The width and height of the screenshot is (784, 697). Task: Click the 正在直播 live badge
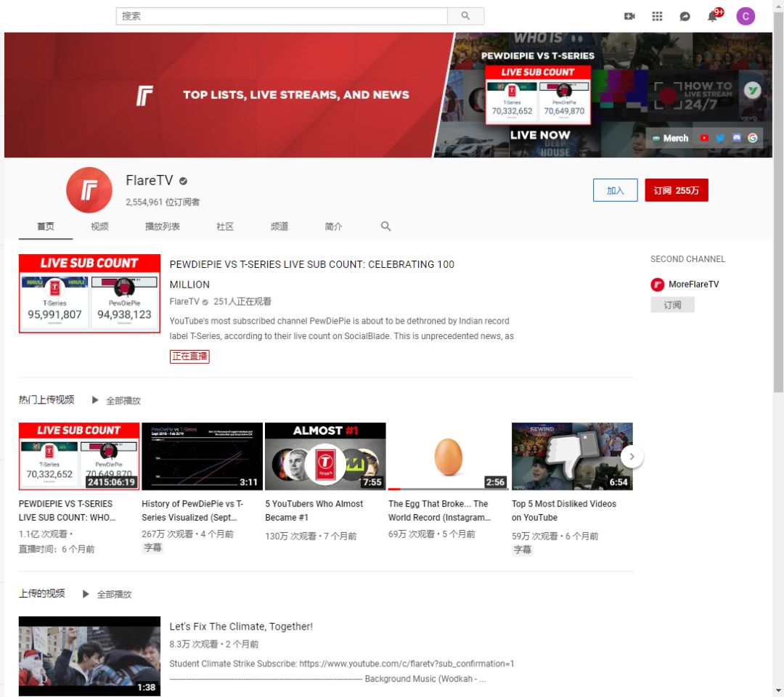tap(189, 356)
